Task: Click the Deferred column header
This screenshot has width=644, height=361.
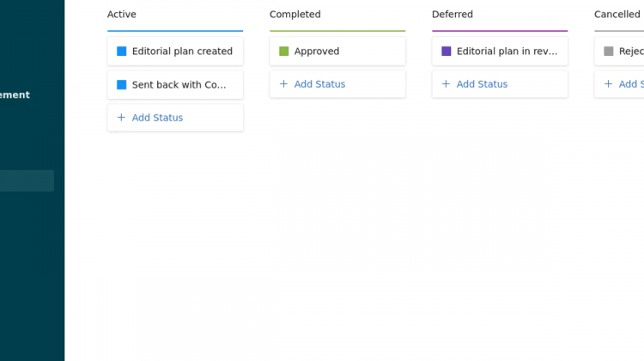Action: point(453,15)
